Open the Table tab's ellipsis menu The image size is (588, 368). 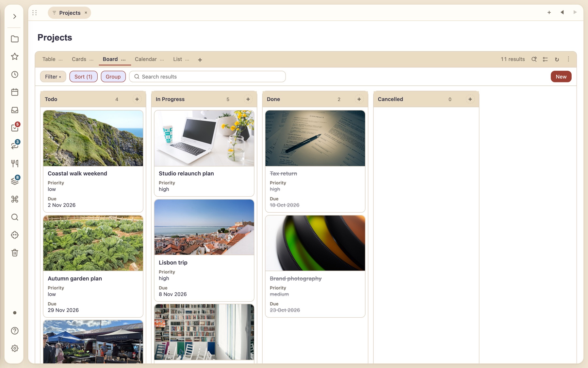point(61,60)
